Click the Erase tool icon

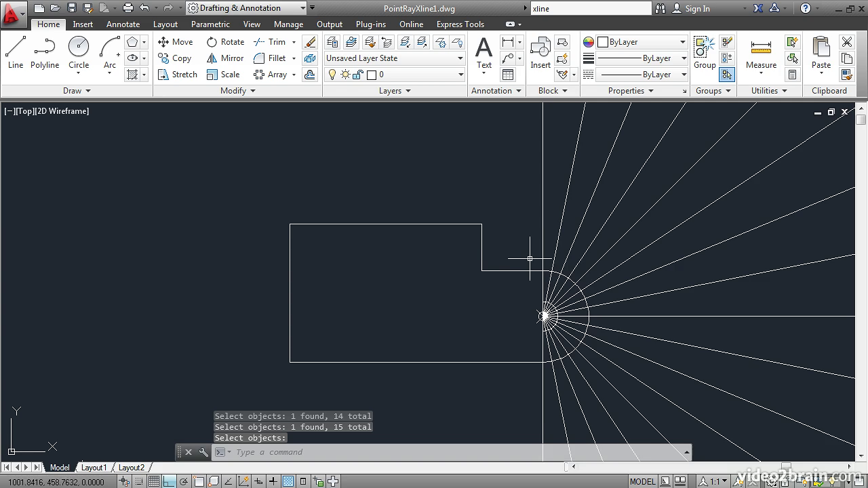click(310, 42)
